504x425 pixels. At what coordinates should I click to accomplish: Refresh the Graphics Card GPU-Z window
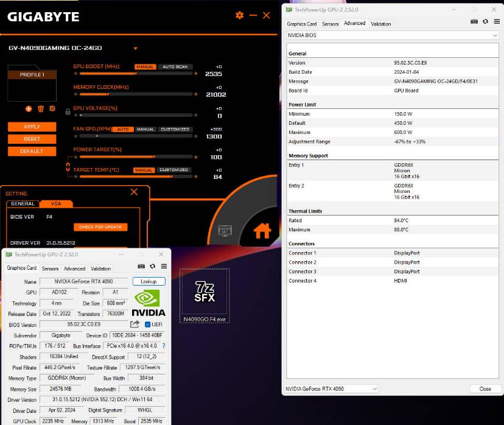[152, 266]
